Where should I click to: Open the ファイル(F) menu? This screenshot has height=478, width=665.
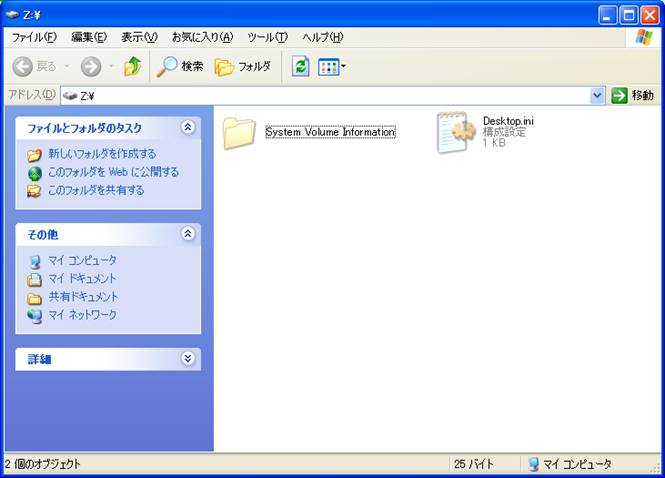tap(34, 37)
